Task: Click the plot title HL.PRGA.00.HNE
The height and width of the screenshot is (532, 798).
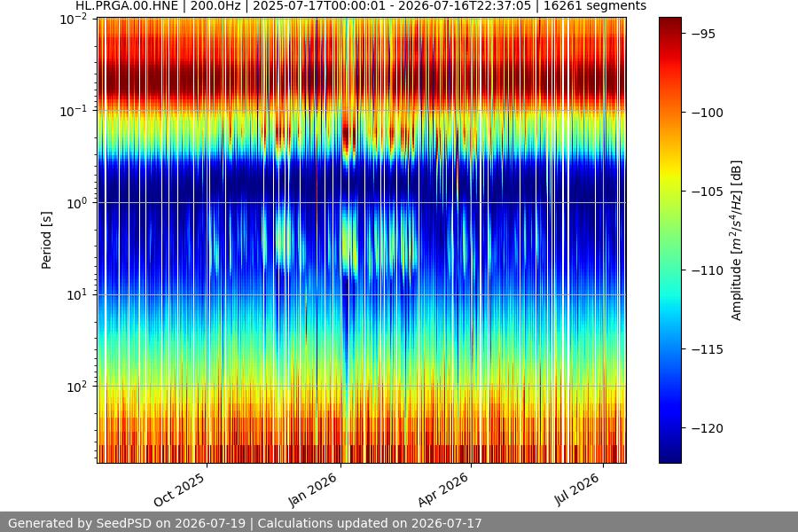Action: [x=127, y=6]
